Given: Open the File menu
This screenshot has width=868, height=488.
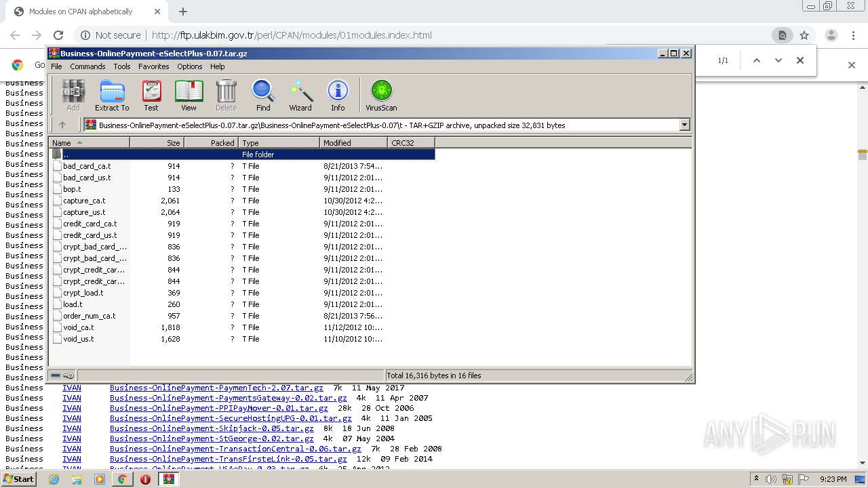Looking at the screenshot, I should (56, 66).
